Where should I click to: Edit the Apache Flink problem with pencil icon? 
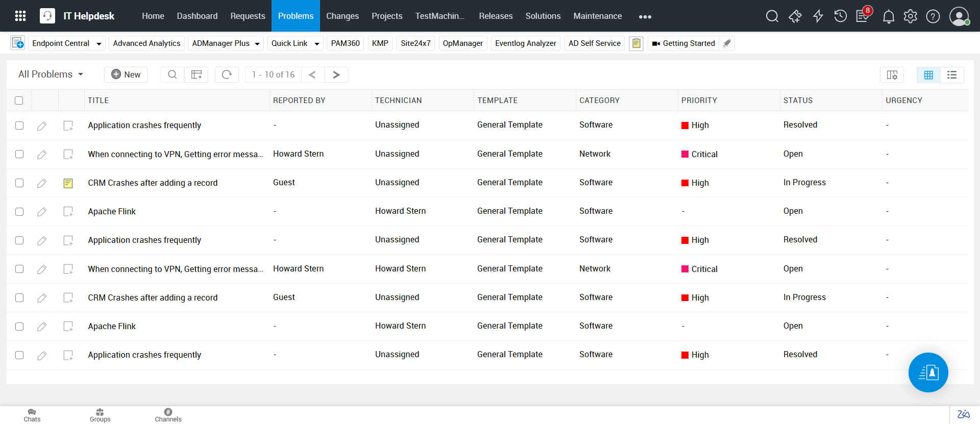(42, 212)
